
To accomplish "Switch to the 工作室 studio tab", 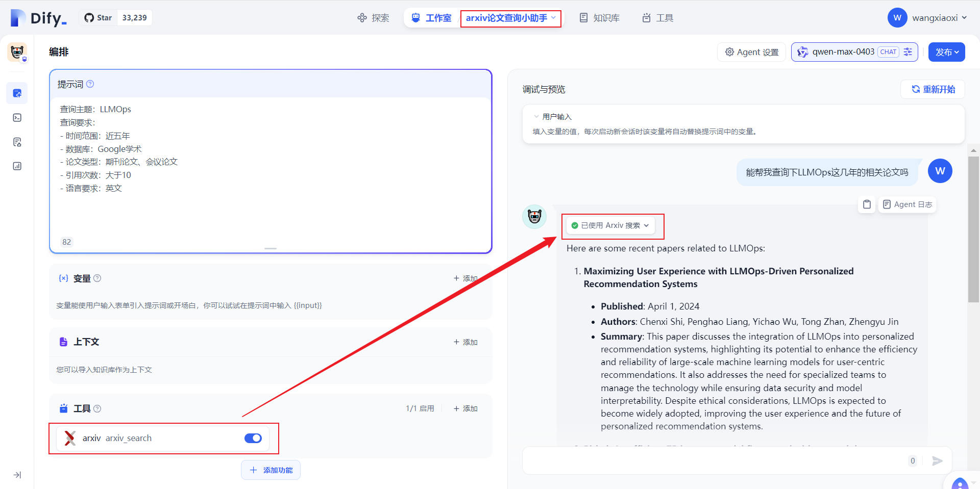I will pyautogui.click(x=432, y=18).
